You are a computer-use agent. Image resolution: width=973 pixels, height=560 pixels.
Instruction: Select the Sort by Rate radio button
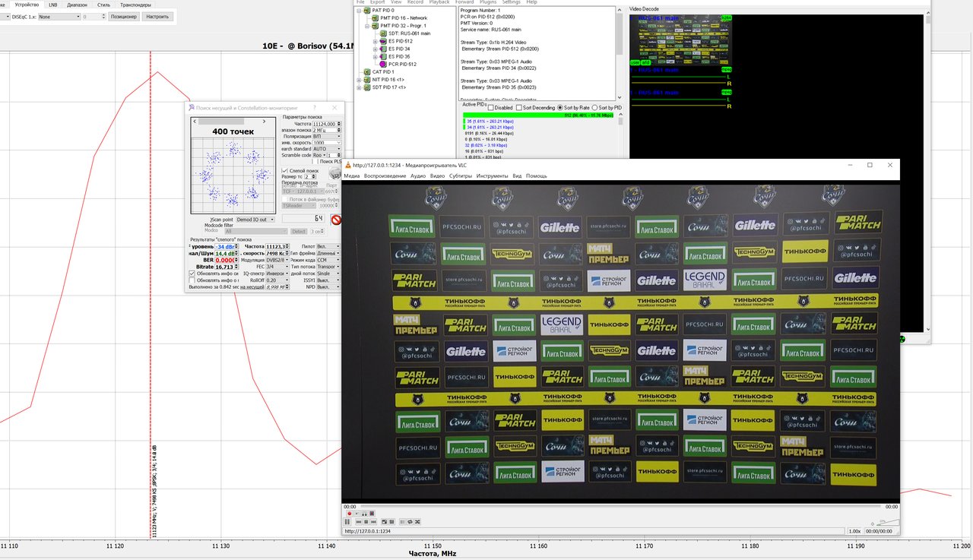point(560,108)
